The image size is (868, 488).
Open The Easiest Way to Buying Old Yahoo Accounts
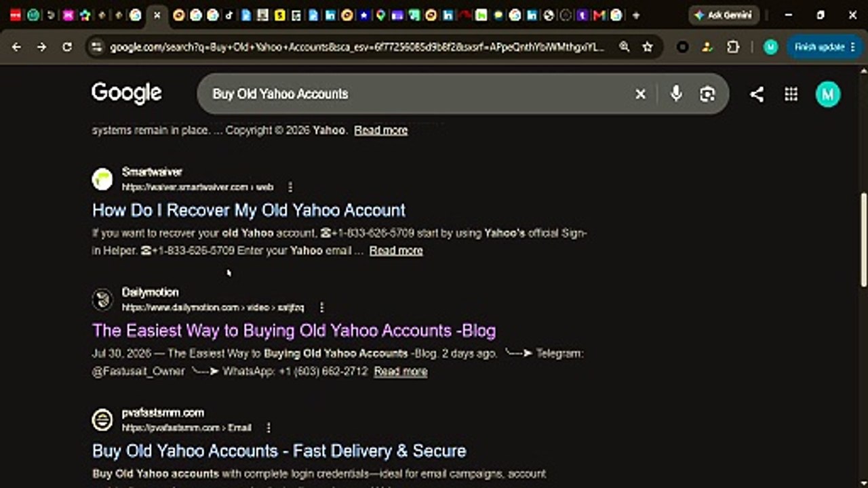(x=294, y=331)
